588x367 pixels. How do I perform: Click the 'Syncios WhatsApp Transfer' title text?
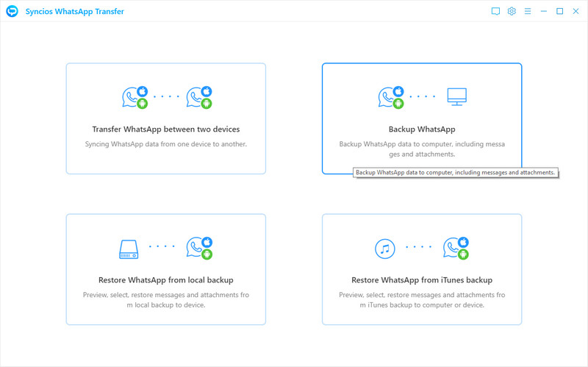[x=75, y=11]
